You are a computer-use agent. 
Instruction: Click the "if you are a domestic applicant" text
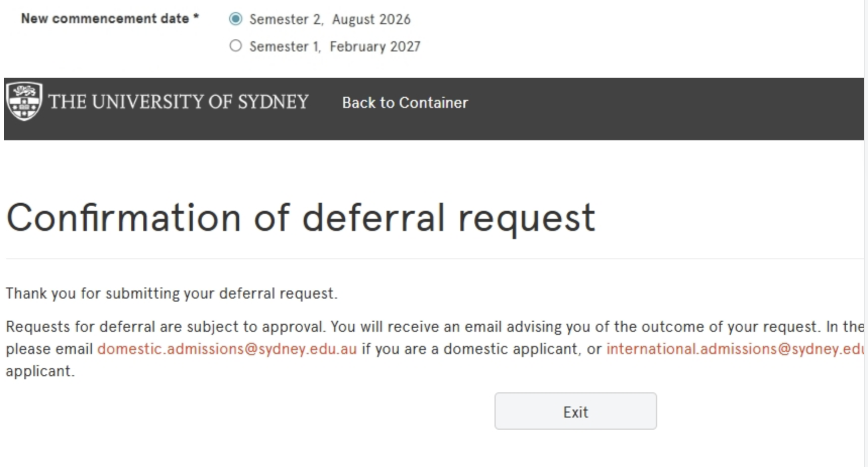click(x=470, y=349)
